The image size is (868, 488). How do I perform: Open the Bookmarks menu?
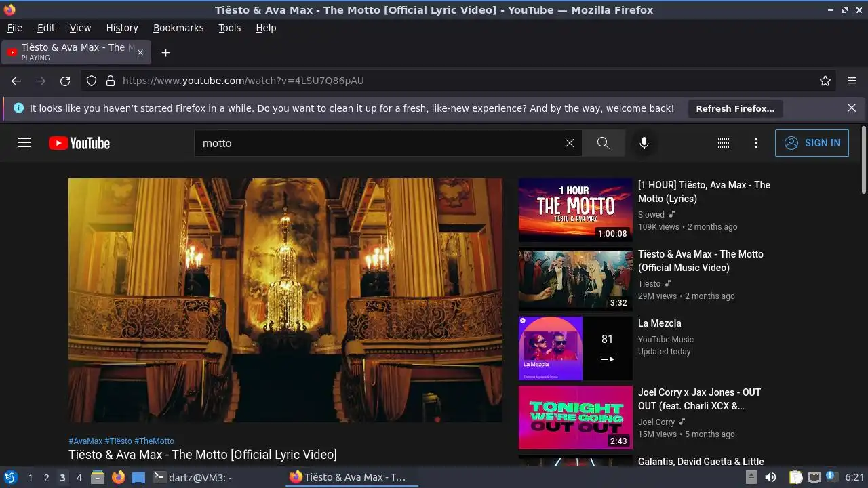coord(178,28)
